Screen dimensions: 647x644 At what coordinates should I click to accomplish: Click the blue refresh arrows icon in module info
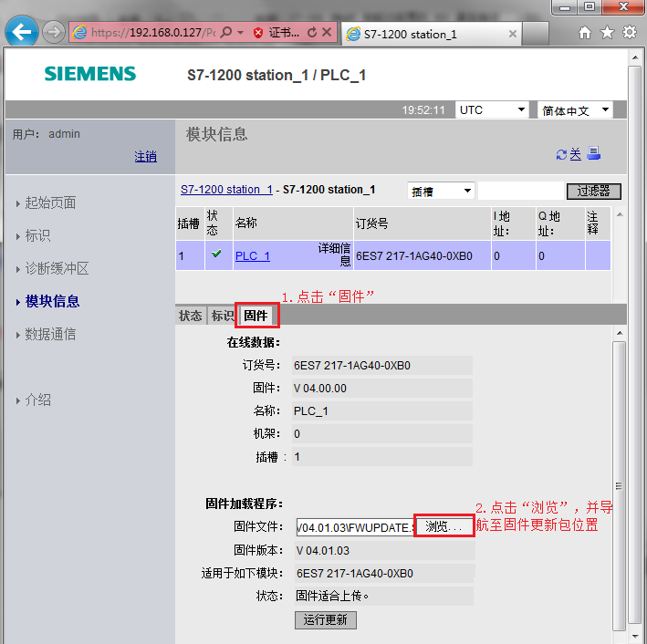coord(561,155)
